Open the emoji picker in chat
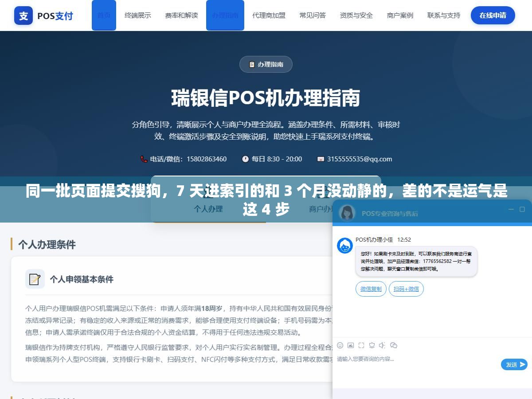532x399 pixels. (340, 345)
